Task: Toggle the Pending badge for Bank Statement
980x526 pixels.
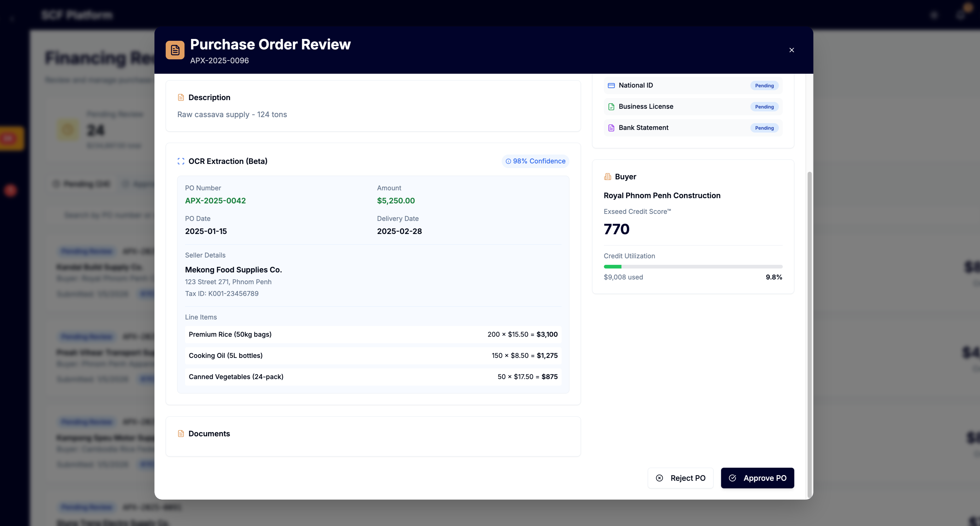Action: pyautogui.click(x=764, y=128)
